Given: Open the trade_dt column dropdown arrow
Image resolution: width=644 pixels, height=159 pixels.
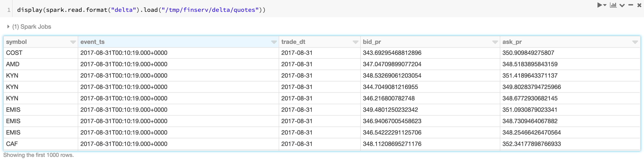Looking at the screenshot, I should pos(355,42).
